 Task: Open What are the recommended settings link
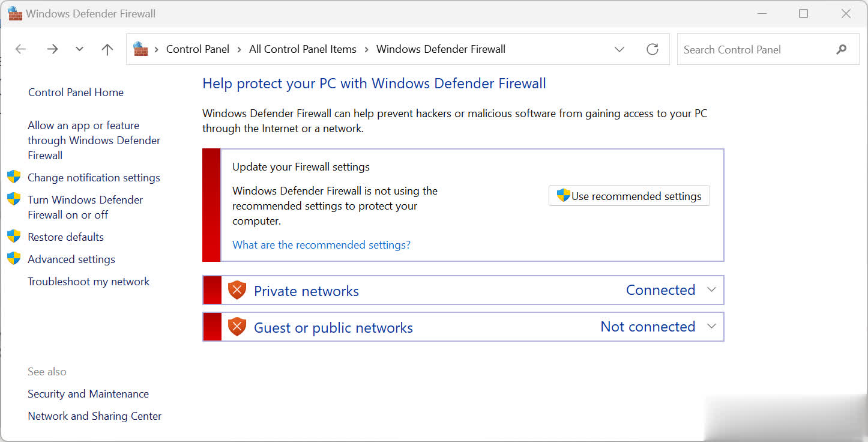point(321,245)
